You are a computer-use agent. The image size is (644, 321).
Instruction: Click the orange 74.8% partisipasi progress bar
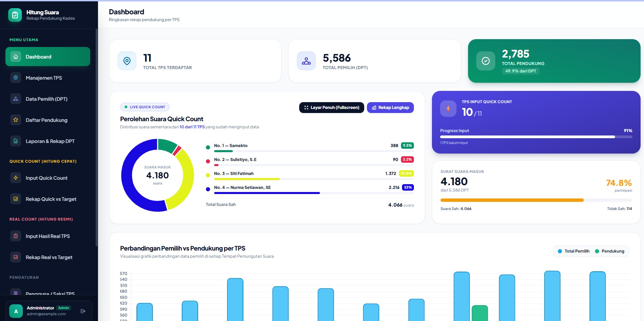pyautogui.click(x=536, y=200)
